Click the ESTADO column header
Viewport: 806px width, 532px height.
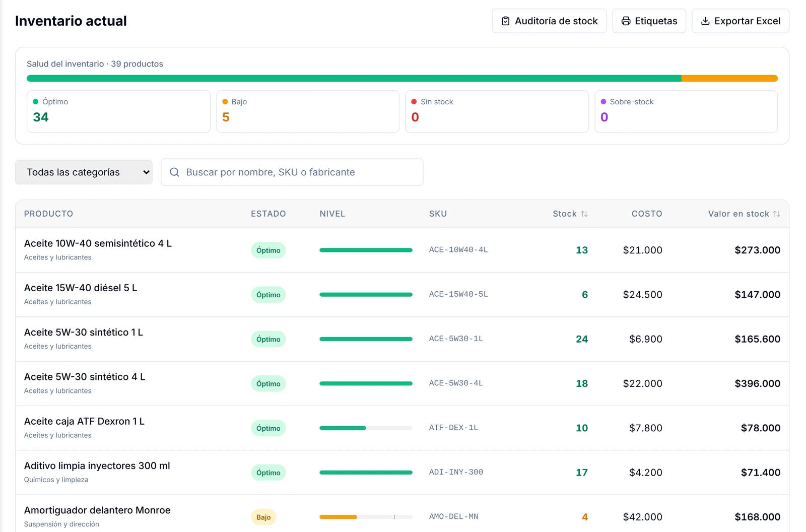pyautogui.click(x=268, y=214)
